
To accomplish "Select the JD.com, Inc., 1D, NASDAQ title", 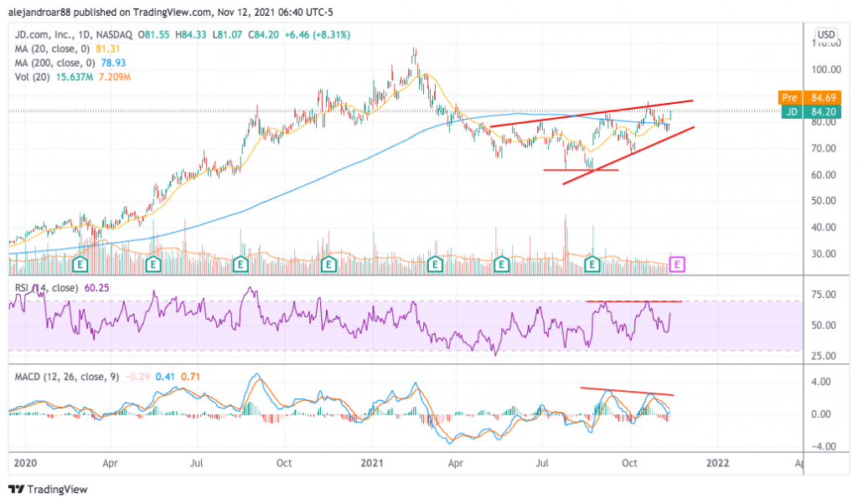I will [x=74, y=34].
